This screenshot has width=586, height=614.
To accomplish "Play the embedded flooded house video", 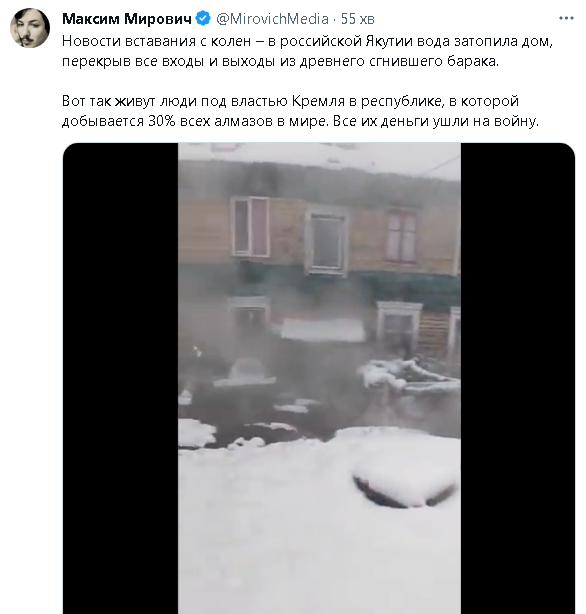I will 319,378.
